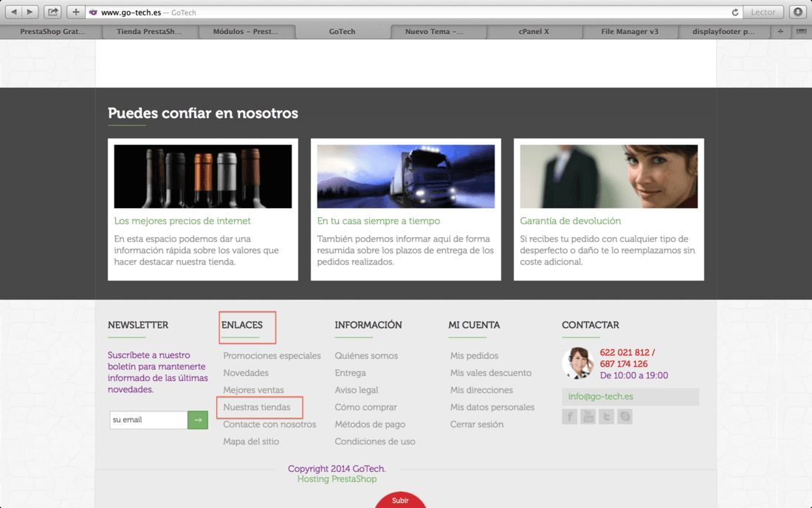This screenshot has height=508, width=812.
Task: Open Quiénes somos link
Action: 366,356
